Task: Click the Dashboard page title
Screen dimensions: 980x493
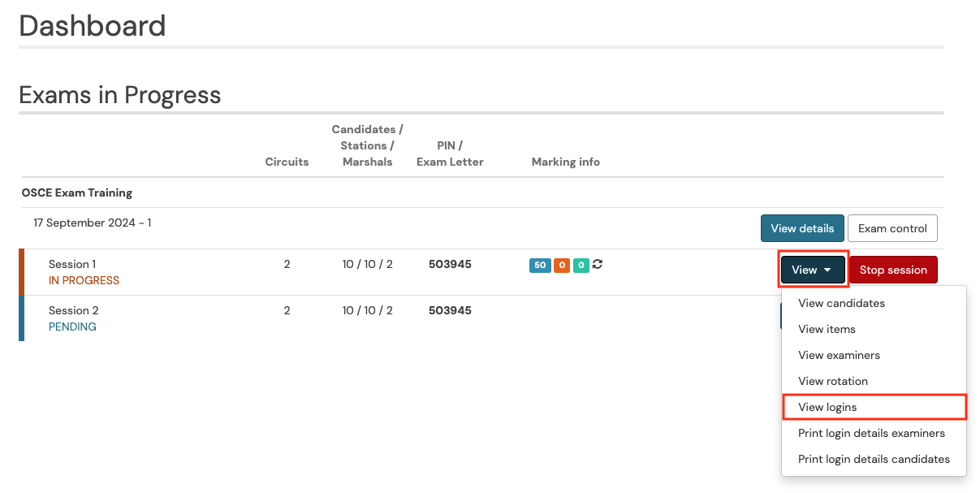Action: tap(93, 26)
